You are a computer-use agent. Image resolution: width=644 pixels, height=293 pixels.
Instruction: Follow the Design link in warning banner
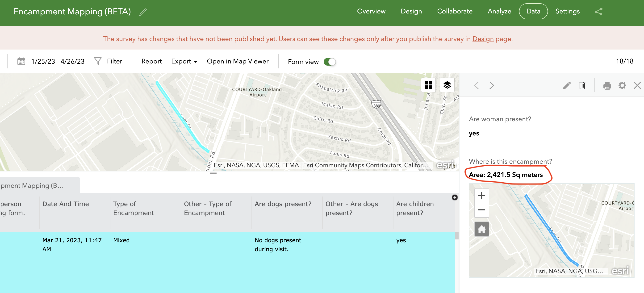483,39
